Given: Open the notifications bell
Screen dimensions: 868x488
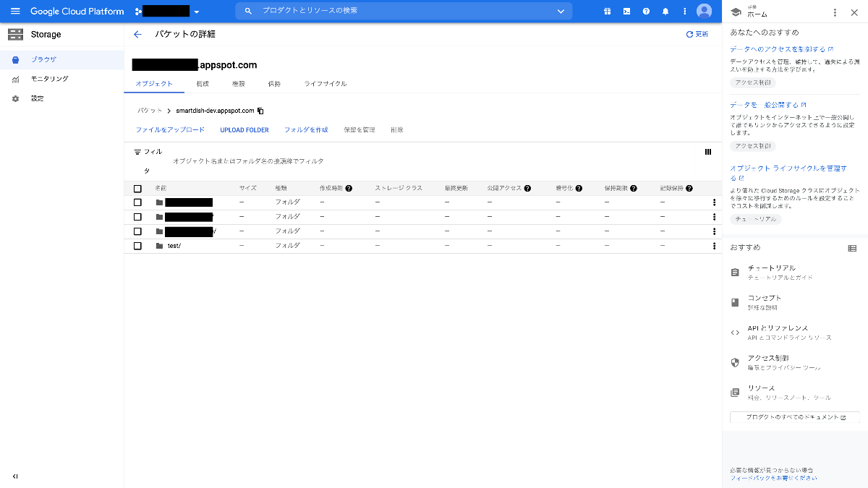Looking at the screenshot, I should click(665, 12).
